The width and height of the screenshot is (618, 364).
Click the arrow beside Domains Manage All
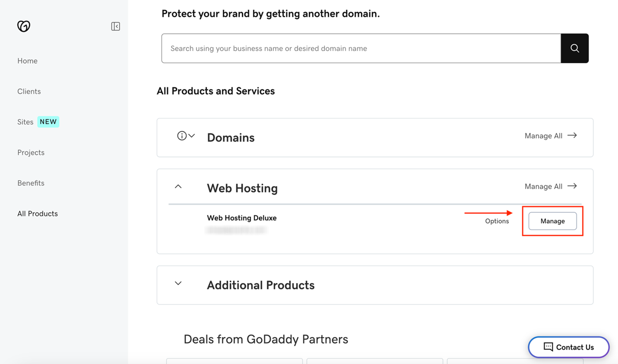click(572, 136)
